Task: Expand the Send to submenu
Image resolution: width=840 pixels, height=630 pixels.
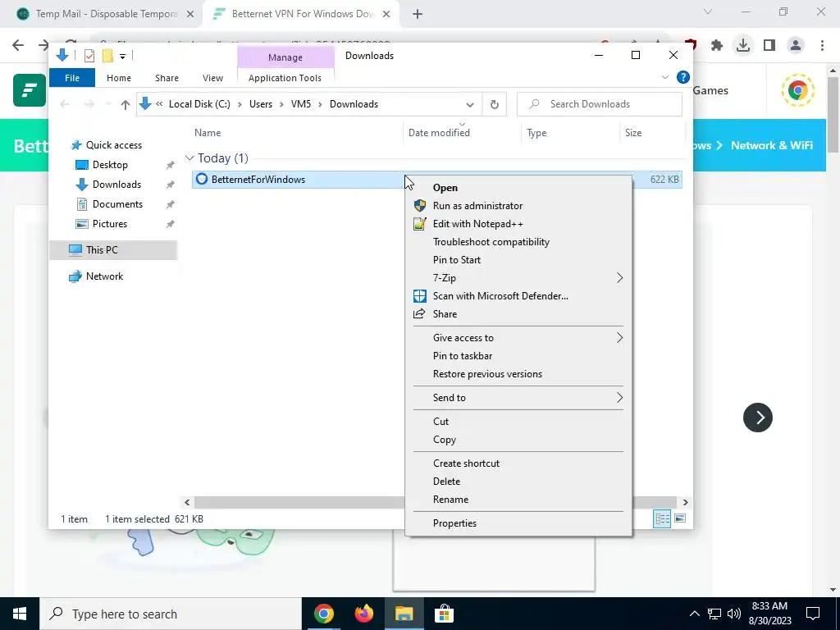Action: coord(620,398)
